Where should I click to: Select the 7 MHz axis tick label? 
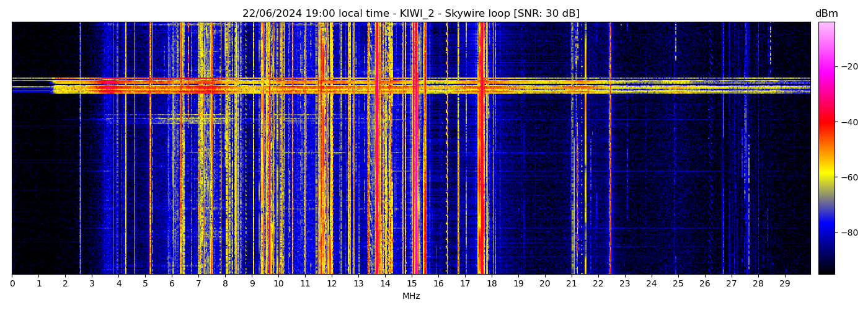point(198,284)
